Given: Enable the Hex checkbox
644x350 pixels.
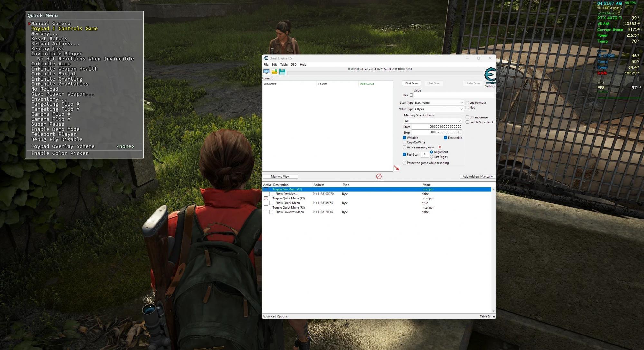Looking at the screenshot, I should pyautogui.click(x=411, y=95).
